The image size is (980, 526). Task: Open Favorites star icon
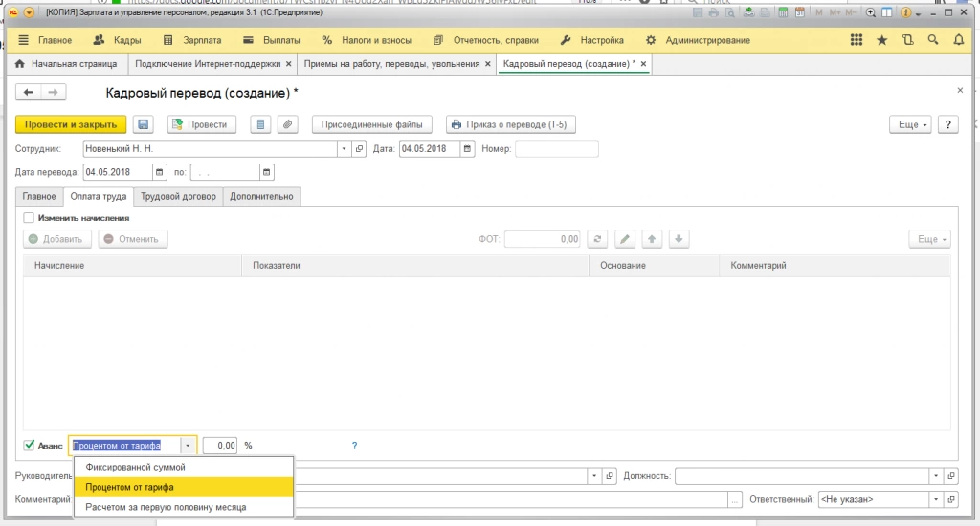pyautogui.click(x=881, y=40)
